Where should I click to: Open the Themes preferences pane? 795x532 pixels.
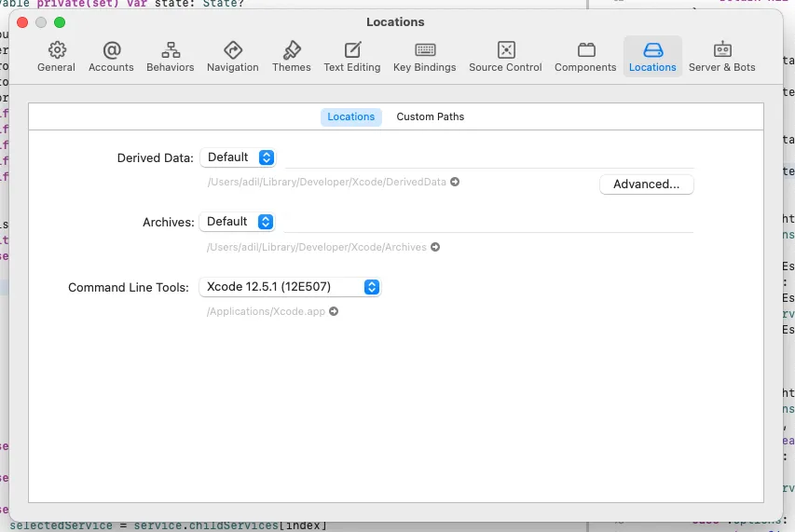(x=292, y=57)
